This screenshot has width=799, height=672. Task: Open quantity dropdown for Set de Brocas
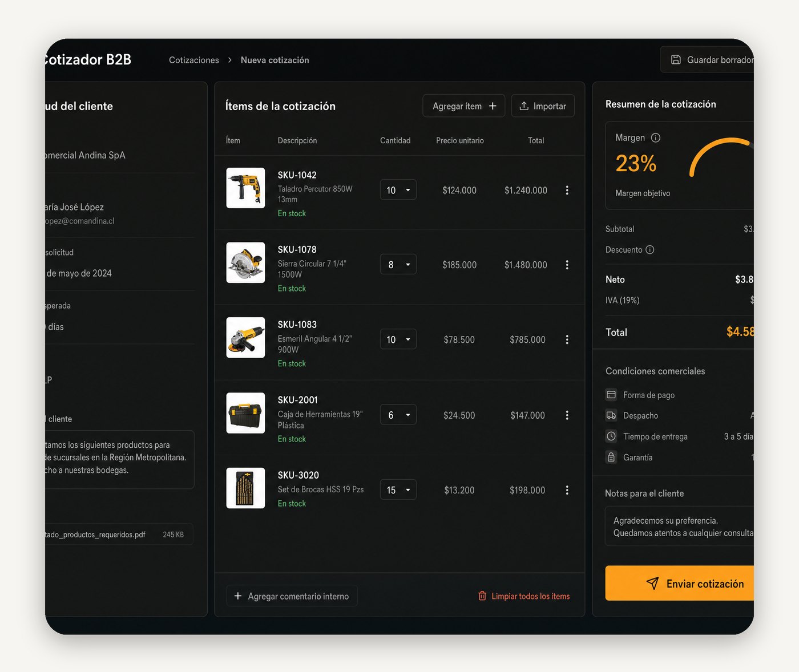pyautogui.click(x=398, y=489)
